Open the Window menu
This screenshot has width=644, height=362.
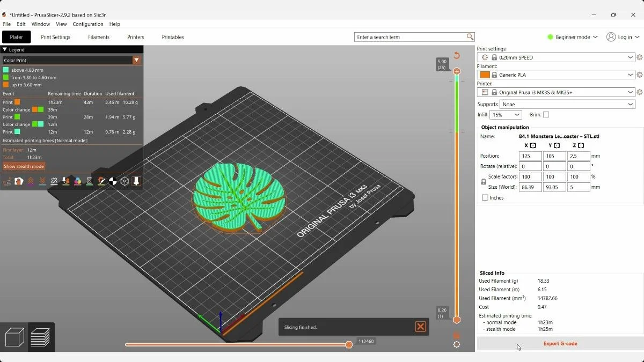coord(41,24)
